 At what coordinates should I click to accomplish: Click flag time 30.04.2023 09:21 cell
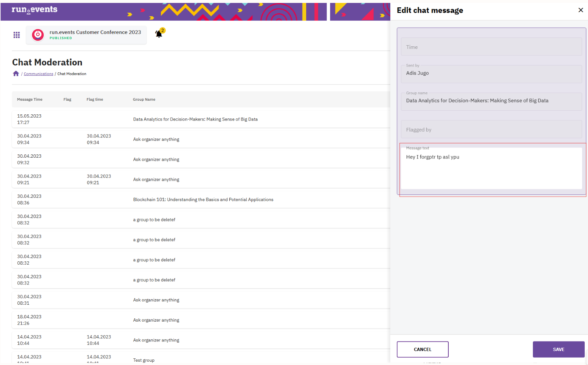point(99,179)
